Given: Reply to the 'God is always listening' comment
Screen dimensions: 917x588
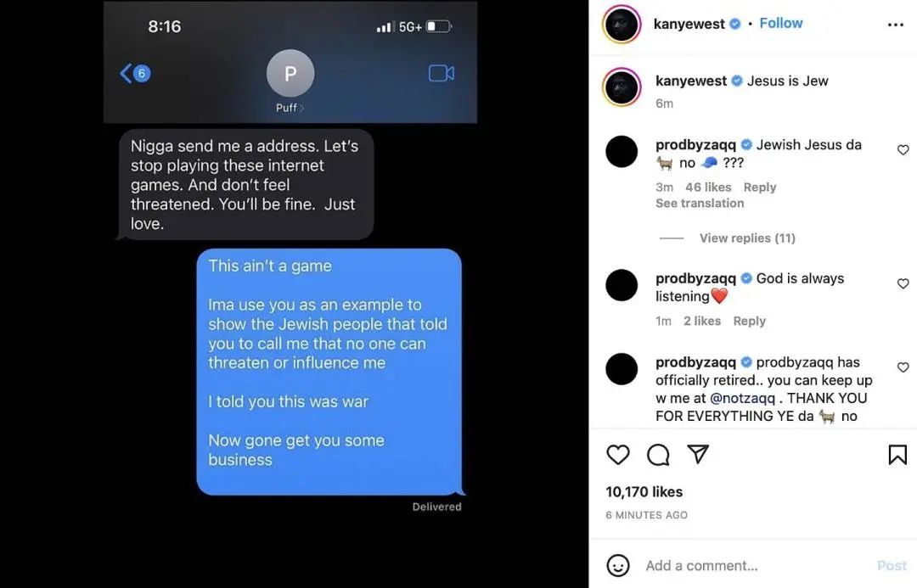Looking at the screenshot, I should coord(749,321).
